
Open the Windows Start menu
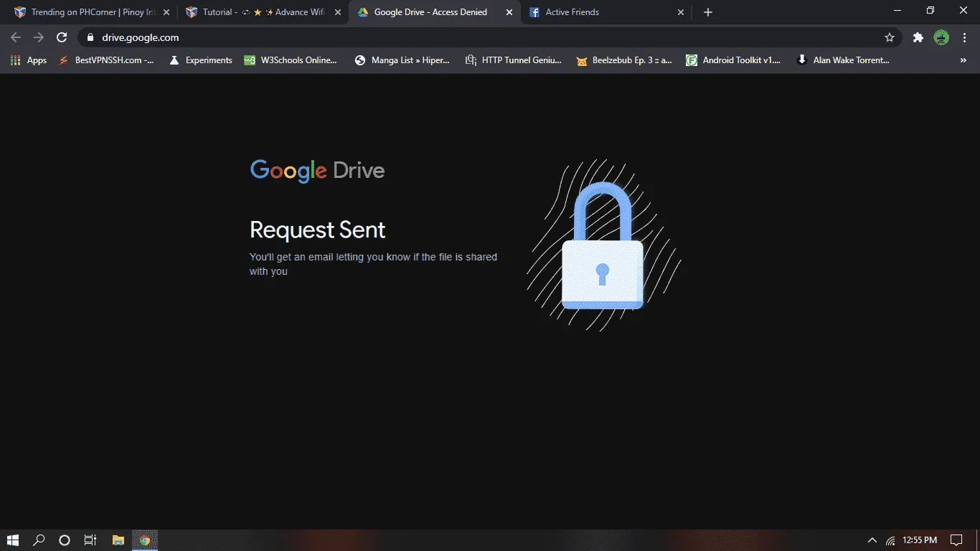coord(13,540)
